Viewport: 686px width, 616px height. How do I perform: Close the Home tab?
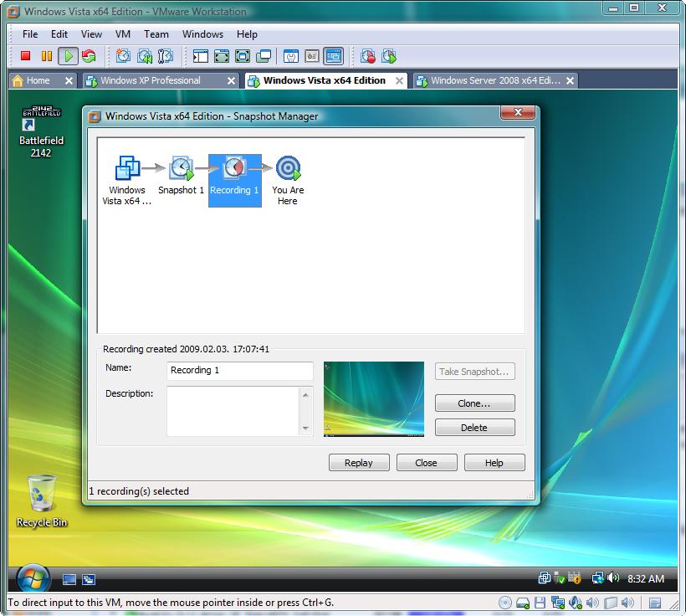tap(69, 81)
